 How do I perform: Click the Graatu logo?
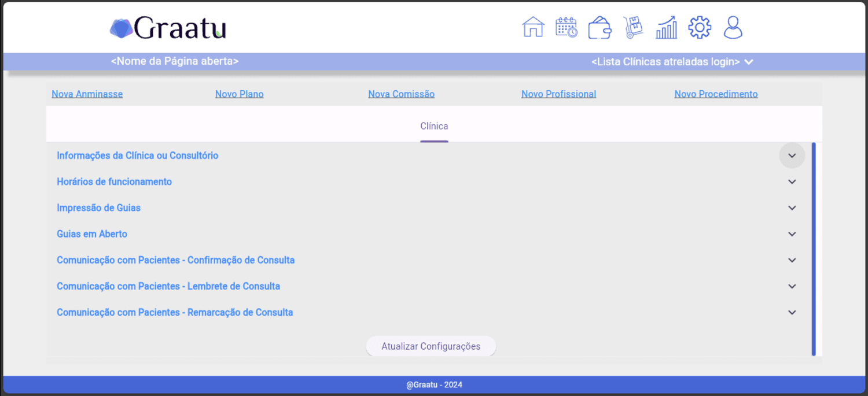click(x=168, y=28)
